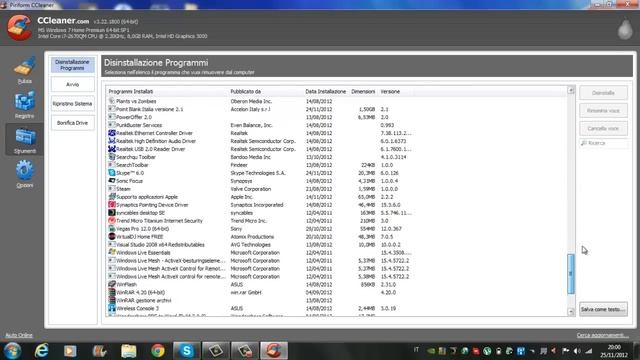
Task: Click the list scroll up arrow
Action: tap(571, 90)
